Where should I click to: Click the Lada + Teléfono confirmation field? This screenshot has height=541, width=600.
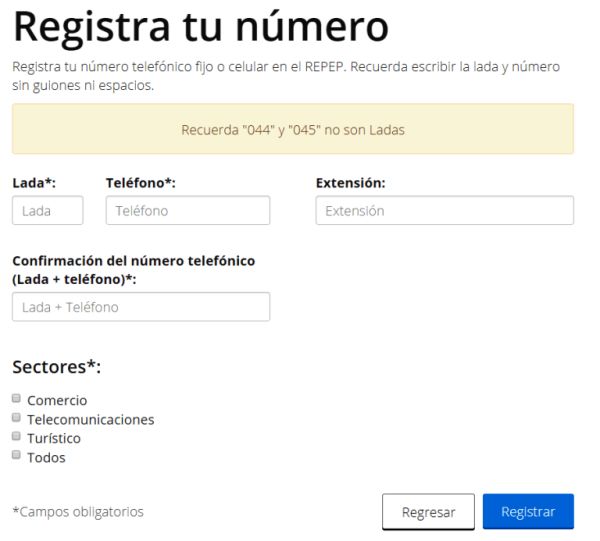click(x=141, y=307)
